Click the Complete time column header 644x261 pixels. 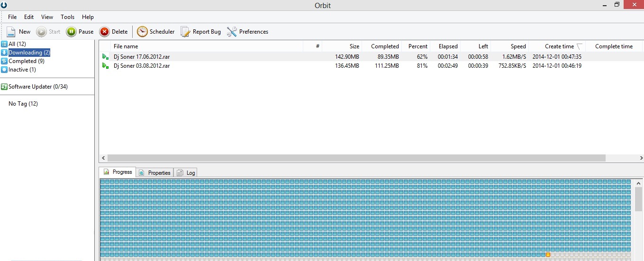[614, 46]
